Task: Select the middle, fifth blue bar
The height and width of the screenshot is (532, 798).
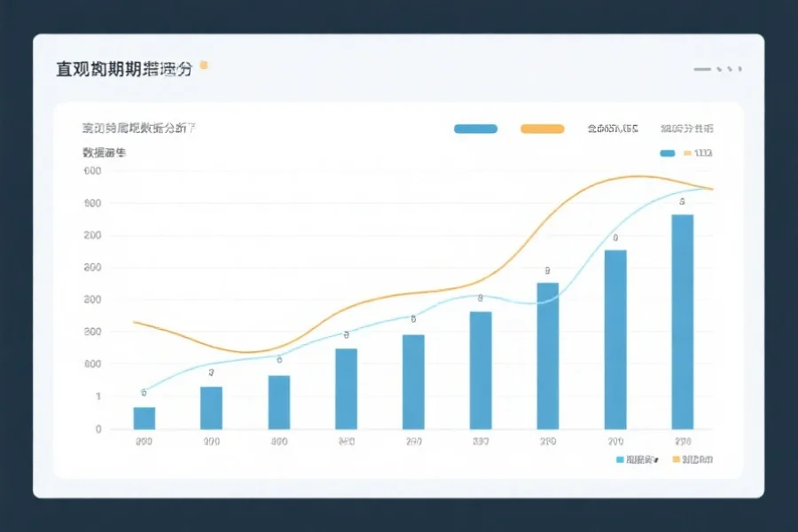Action: tap(413, 382)
